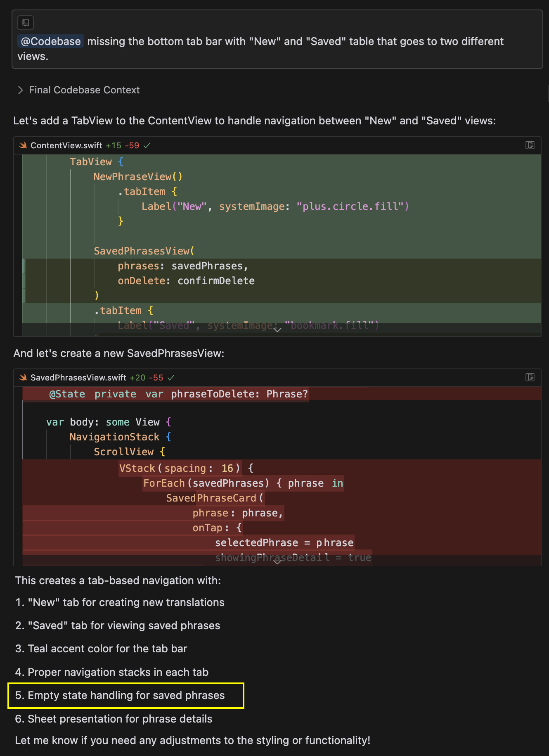
Task: Click the Swift icon beside ContentView.swift
Action: pos(23,145)
